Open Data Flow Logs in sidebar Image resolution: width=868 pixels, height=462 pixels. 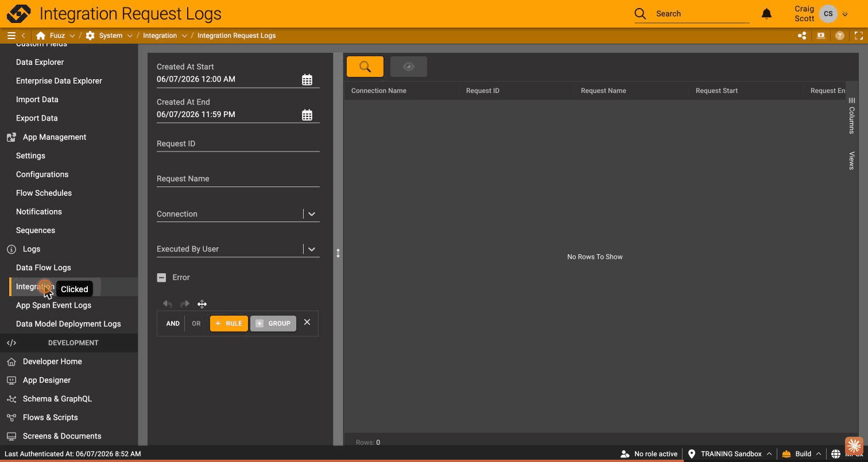tap(44, 267)
